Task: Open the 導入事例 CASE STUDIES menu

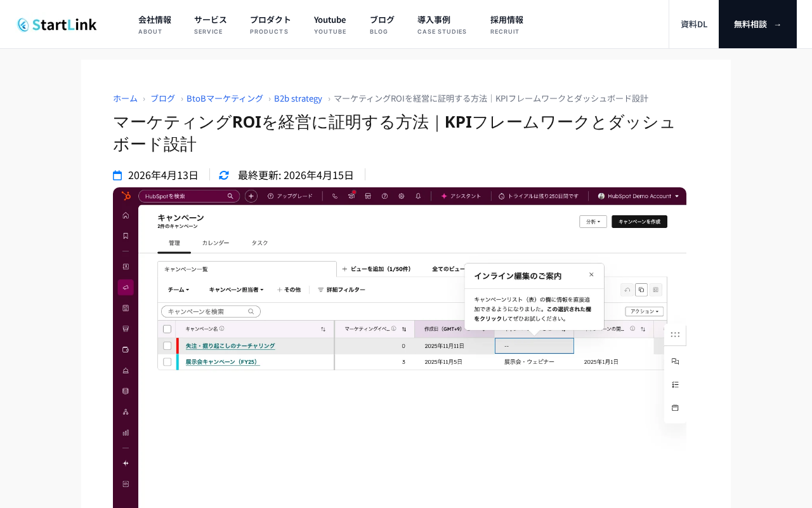Action: [x=442, y=24]
